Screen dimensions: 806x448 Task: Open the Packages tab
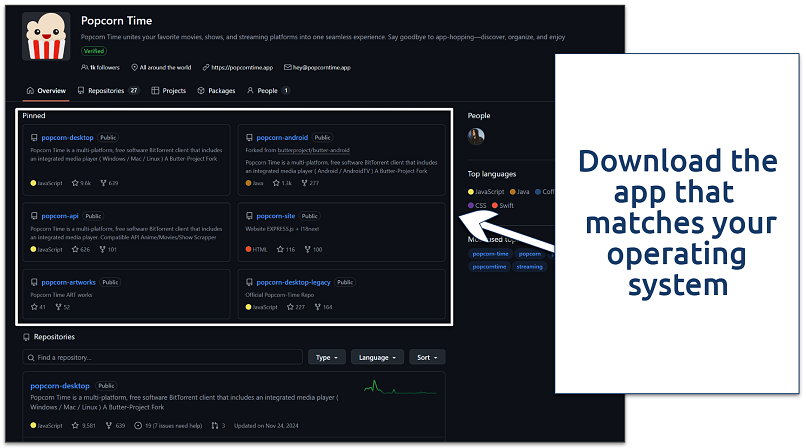click(216, 90)
